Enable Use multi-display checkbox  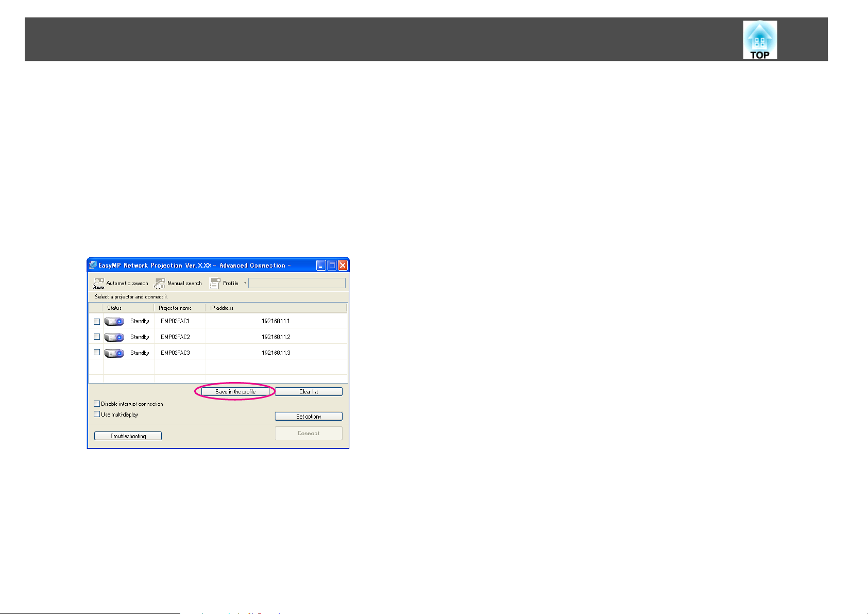[x=97, y=414]
